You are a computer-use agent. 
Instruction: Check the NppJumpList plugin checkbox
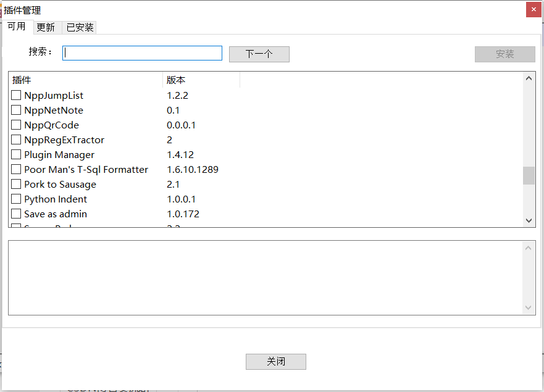pyautogui.click(x=16, y=95)
